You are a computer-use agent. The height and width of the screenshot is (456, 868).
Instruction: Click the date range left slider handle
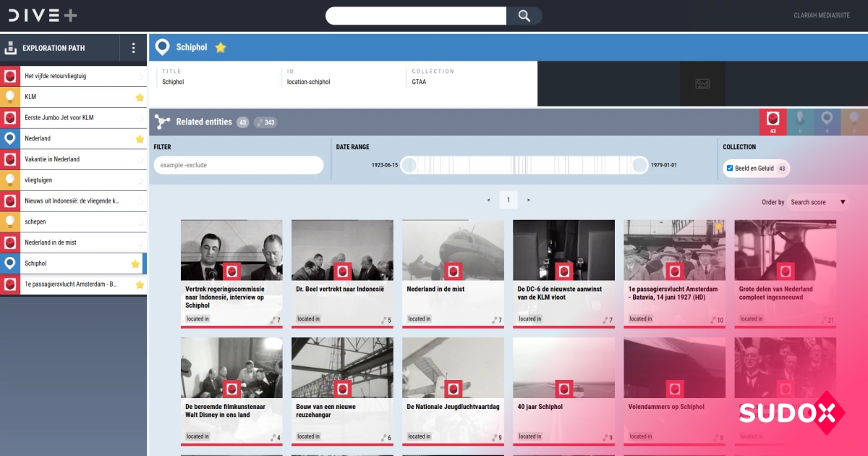coord(409,166)
